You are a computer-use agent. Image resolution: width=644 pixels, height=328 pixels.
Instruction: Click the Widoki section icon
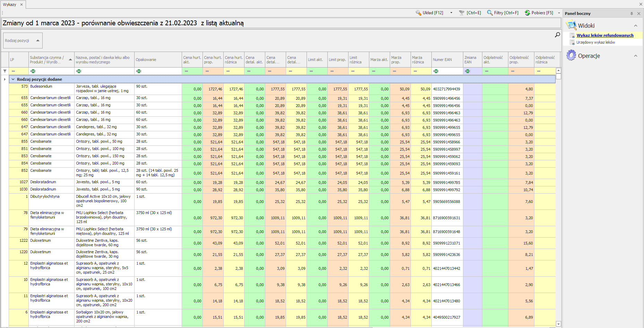coord(571,25)
